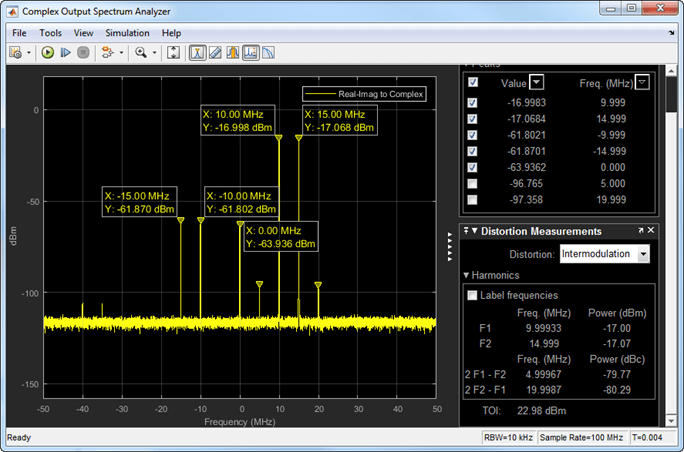
Task: Click the Run simulation play button
Action: [x=47, y=52]
